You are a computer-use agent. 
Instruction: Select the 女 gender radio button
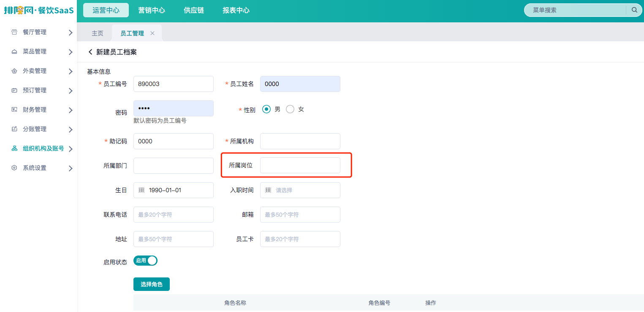tap(290, 109)
